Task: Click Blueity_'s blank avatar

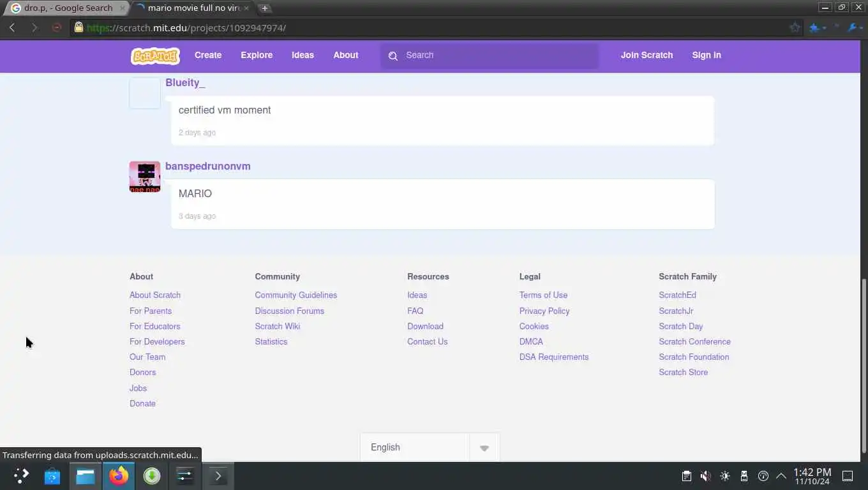Action: 145,93
